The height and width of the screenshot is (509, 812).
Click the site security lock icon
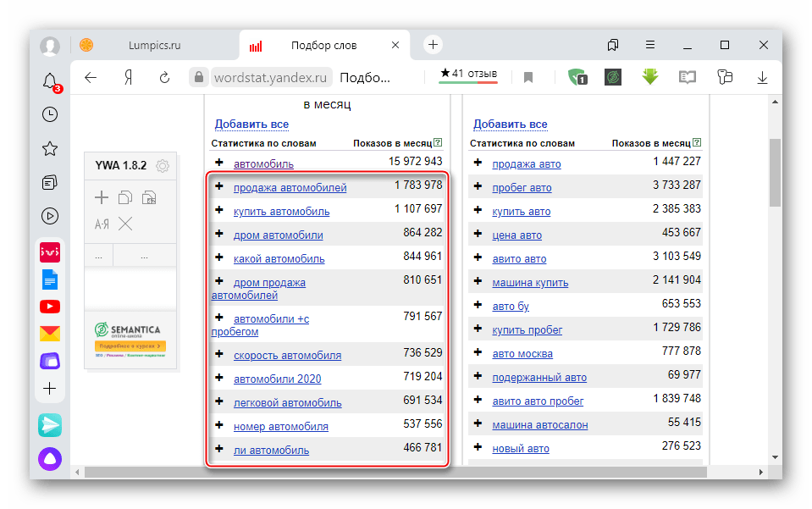coord(199,78)
